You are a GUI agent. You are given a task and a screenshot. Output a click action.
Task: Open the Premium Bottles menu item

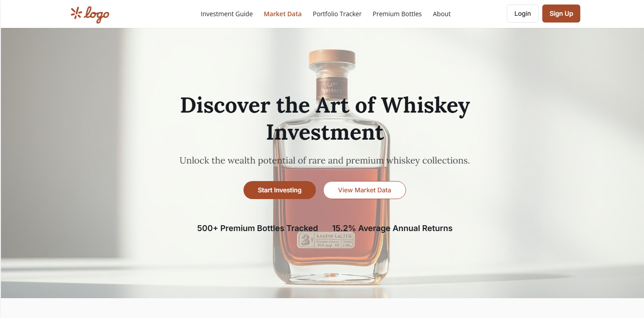397,14
